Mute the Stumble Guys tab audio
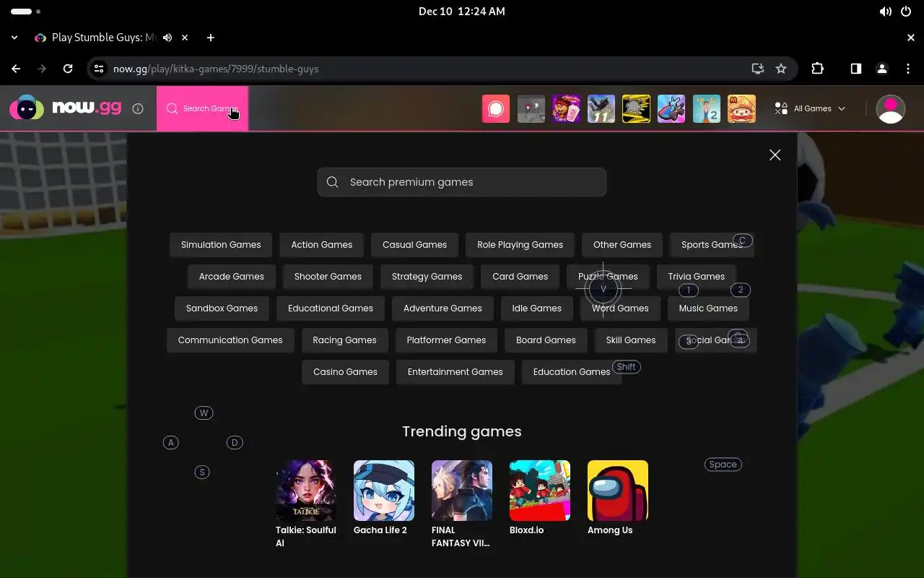 tap(167, 38)
